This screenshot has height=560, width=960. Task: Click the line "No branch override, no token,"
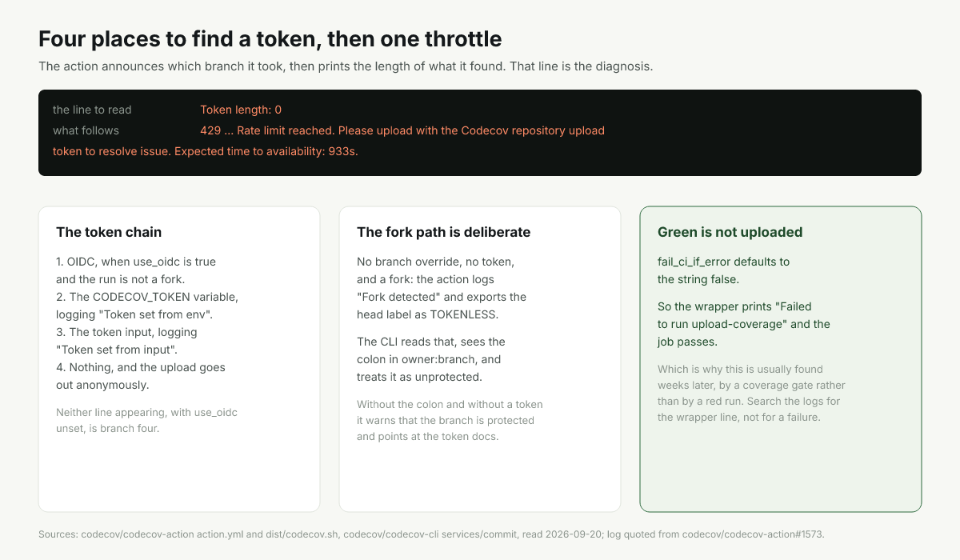tap(435, 262)
